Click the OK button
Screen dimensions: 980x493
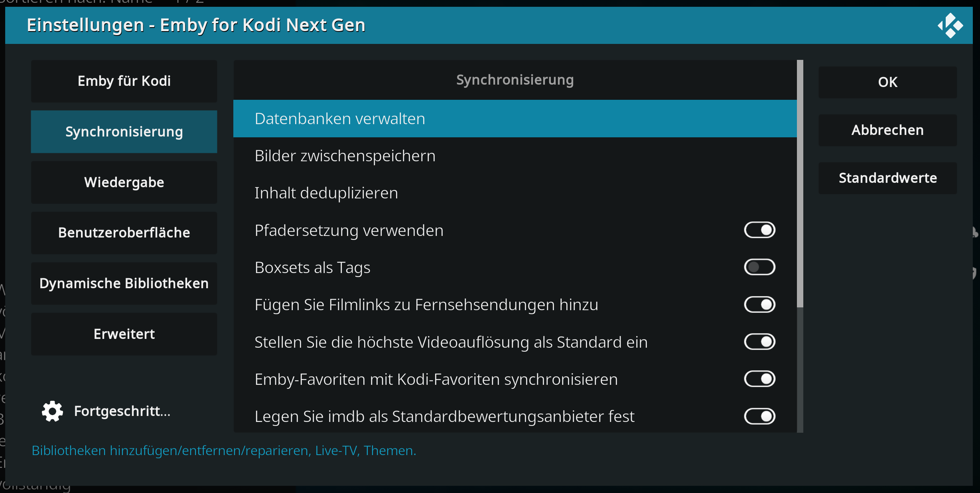(x=887, y=82)
